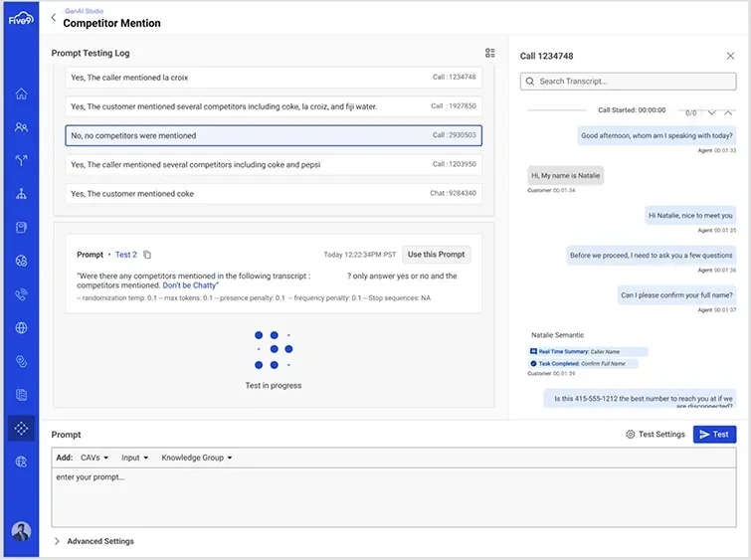Image resolution: width=751 pixels, height=560 pixels.
Task: Toggle the Prompt Testing Log list view icon
Action: coord(489,53)
